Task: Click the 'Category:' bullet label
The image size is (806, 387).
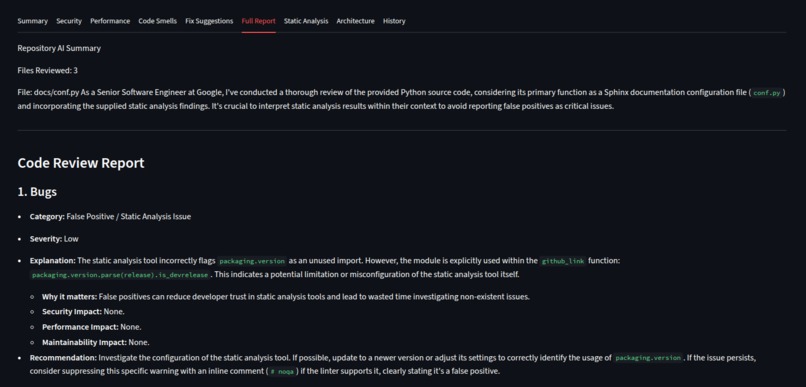Action: click(x=47, y=217)
